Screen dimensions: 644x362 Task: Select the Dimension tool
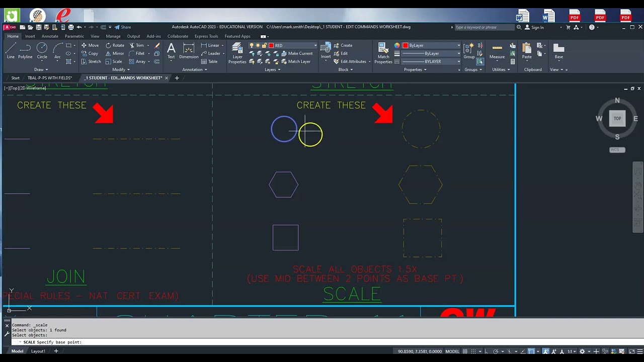(x=189, y=51)
